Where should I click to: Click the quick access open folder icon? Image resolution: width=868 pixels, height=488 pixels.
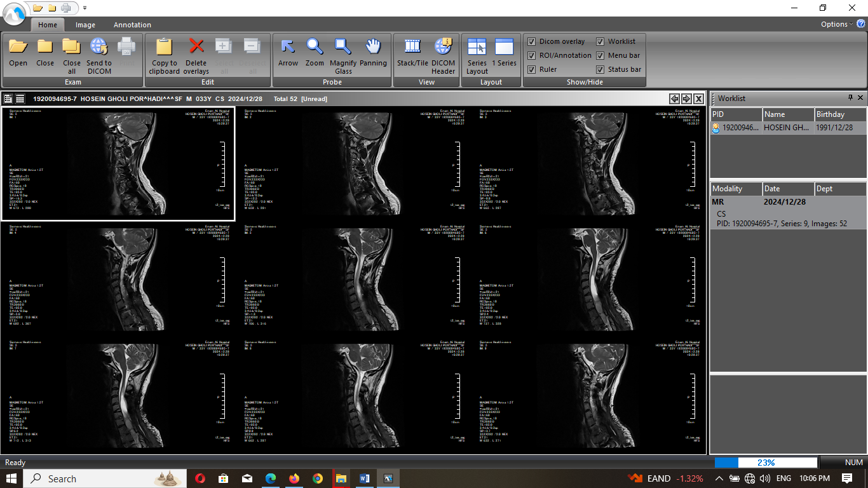click(x=37, y=8)
